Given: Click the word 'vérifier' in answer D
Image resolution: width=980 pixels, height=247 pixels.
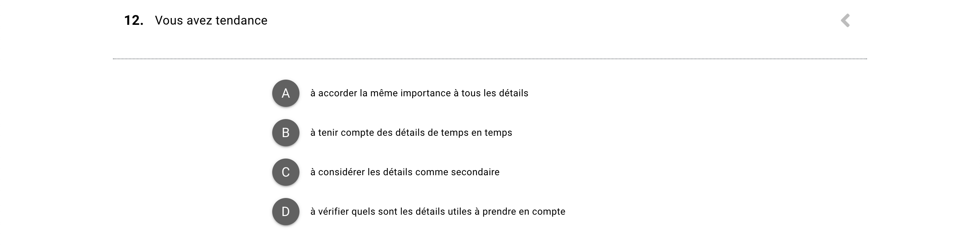Looking at the screenshot, I should pos(333,212).
